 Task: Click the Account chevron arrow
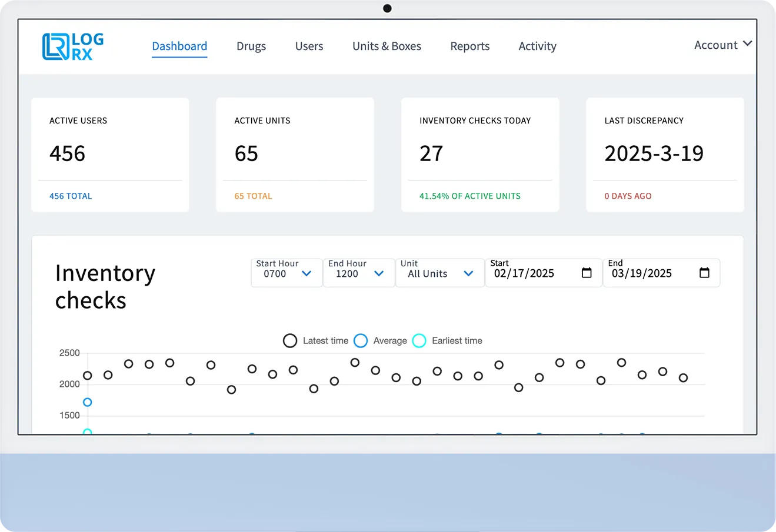(x=747, y=44)
